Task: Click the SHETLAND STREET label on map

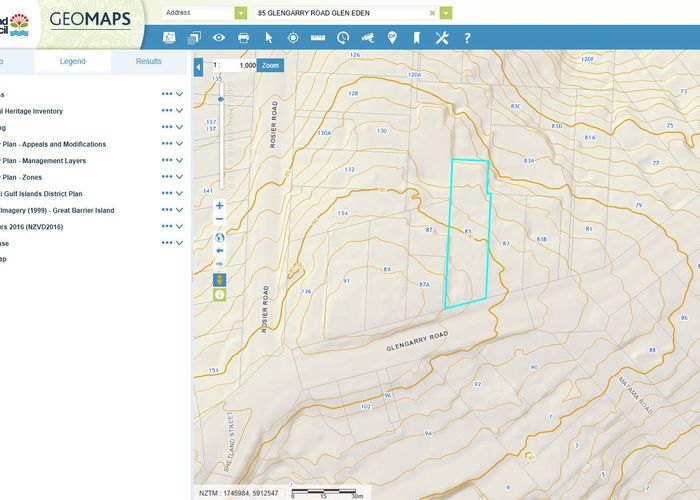Action: (x=229, y=442)
